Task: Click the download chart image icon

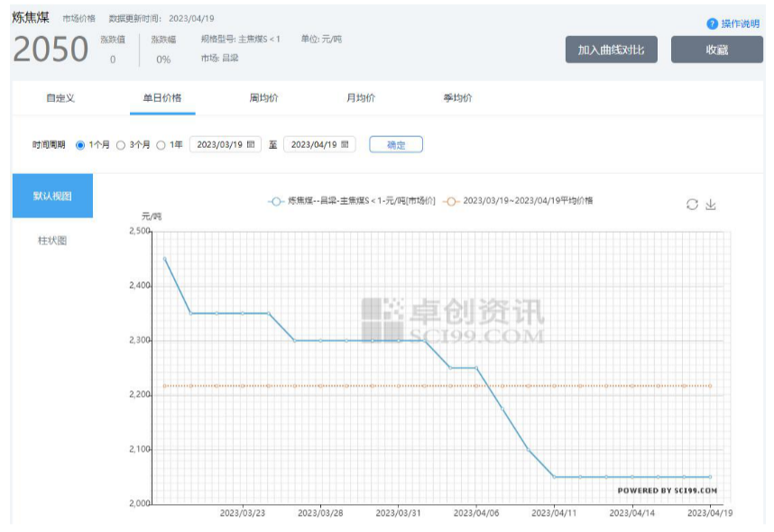Action: coord(711,205)
